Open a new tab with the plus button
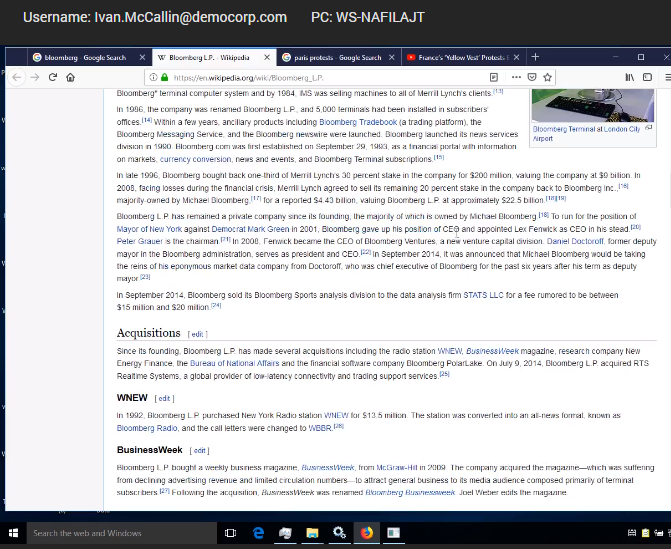 [x=535, y=57]
